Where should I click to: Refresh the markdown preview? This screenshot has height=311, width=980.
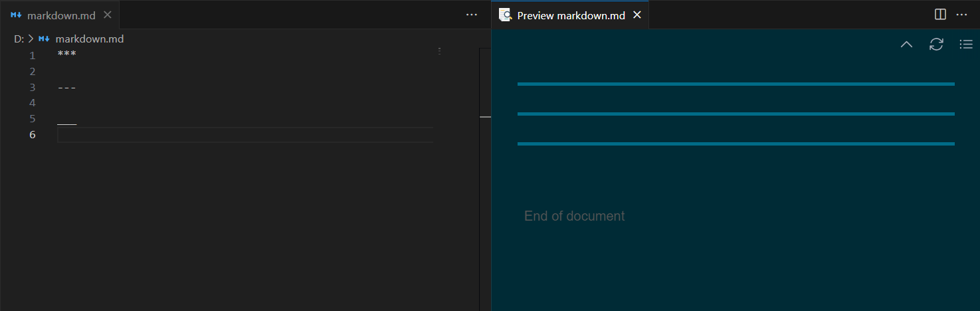click(936, 45)
